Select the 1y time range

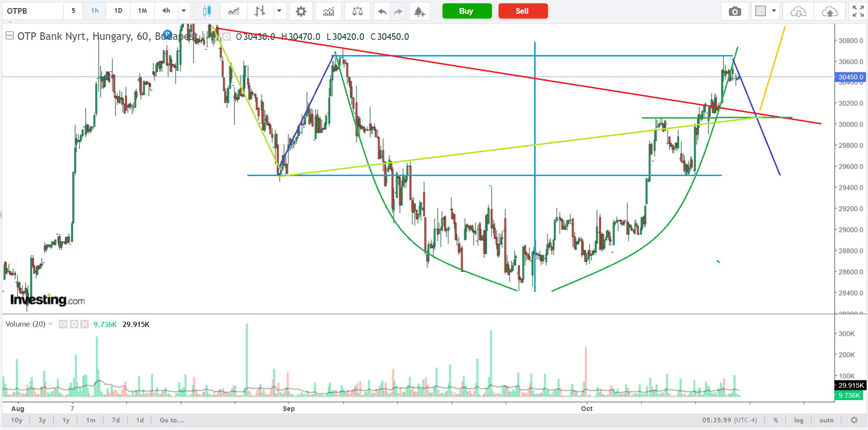click(66, 420)
